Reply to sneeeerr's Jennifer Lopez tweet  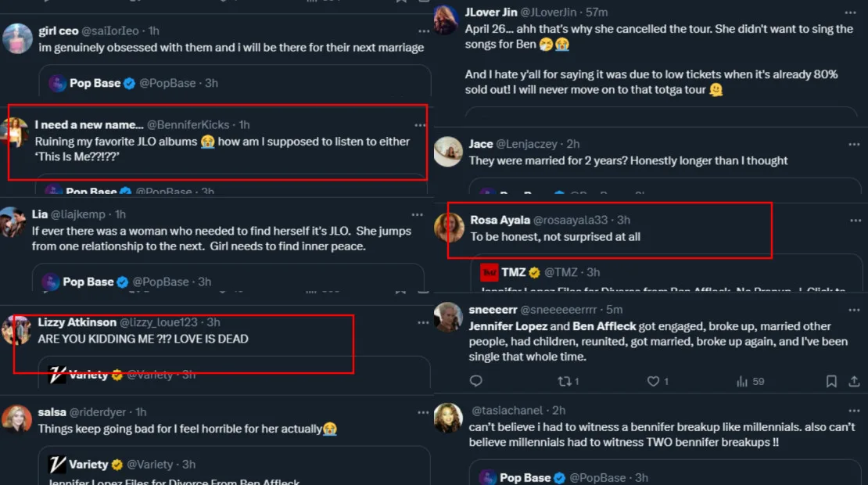pyautogui.click(x=475, y=382)
